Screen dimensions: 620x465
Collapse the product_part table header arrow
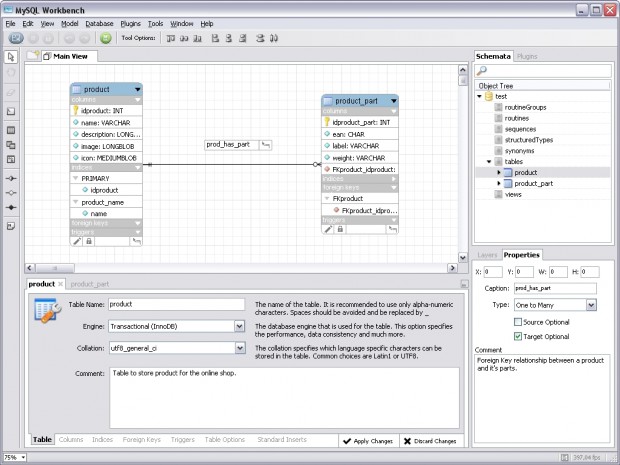[393, 101]
